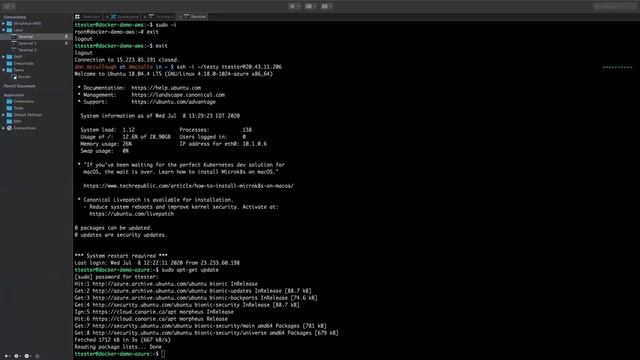Expand the Default Settings folder arrow
The image size is (640, 360).
point(4,115)
